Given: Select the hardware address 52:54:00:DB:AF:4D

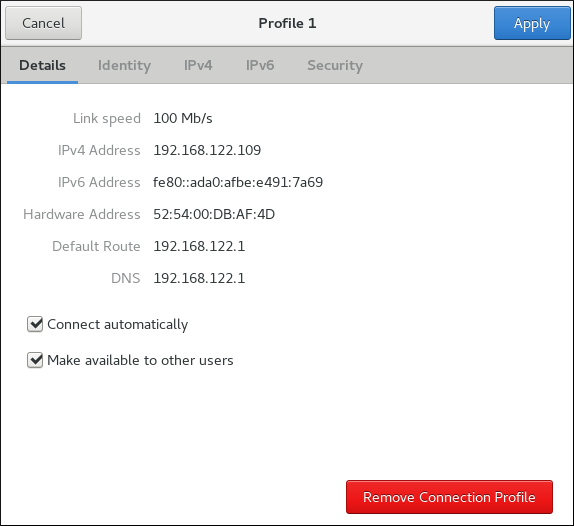Looking at the screenshot, I should tap(214, 214).
